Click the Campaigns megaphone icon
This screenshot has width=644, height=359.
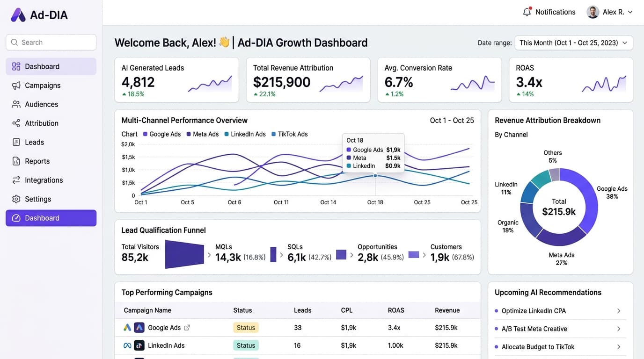click(x=16, y=86)
